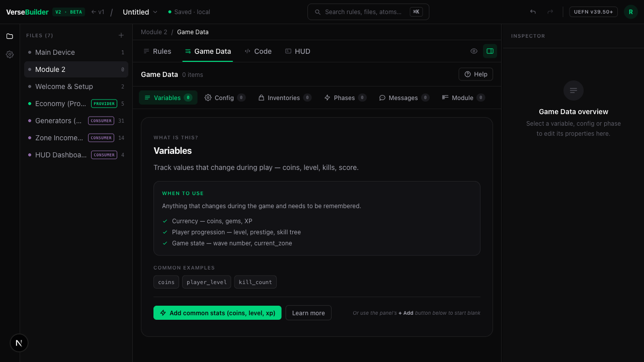Open the Zone Income consumer file
This screenshot has width=644, height=362.
[76, 138]
